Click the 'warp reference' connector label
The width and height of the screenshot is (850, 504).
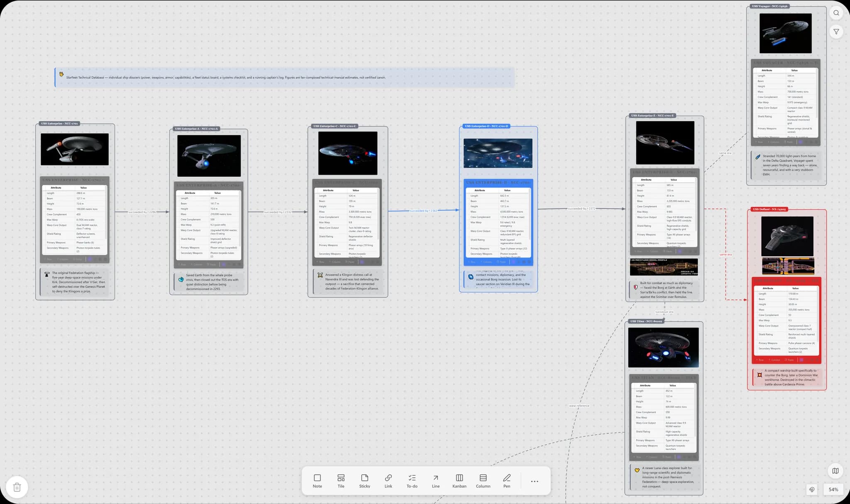pyautogui.click(x=579, y=406)
